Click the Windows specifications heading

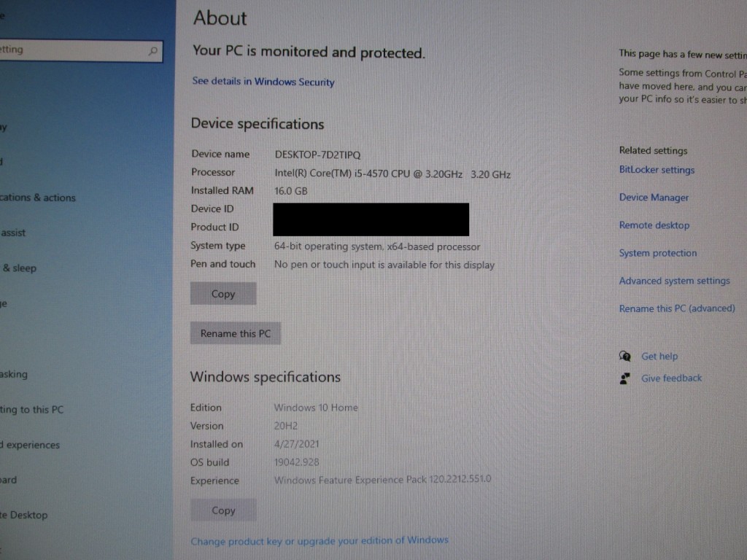click(266, 377)
